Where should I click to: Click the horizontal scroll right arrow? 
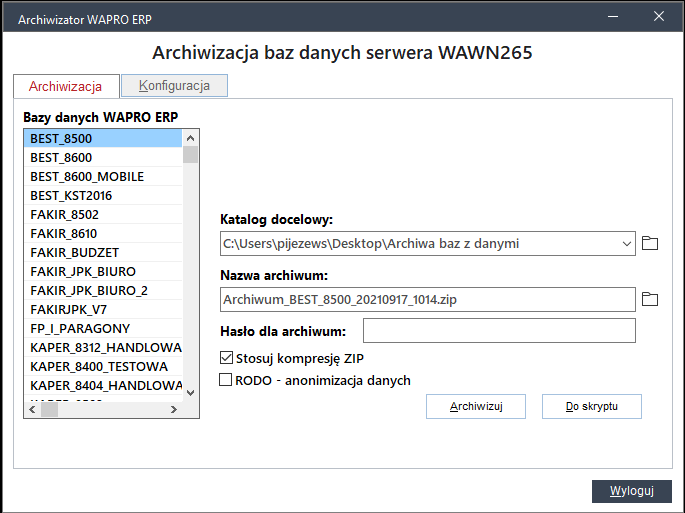tap(174, 409)
